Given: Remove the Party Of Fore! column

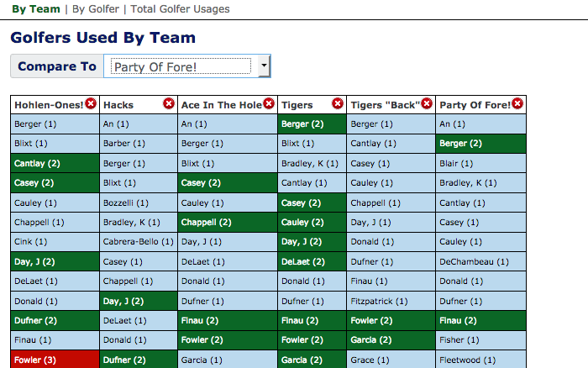Looking at the screenshot, I should tap(517, 104).
